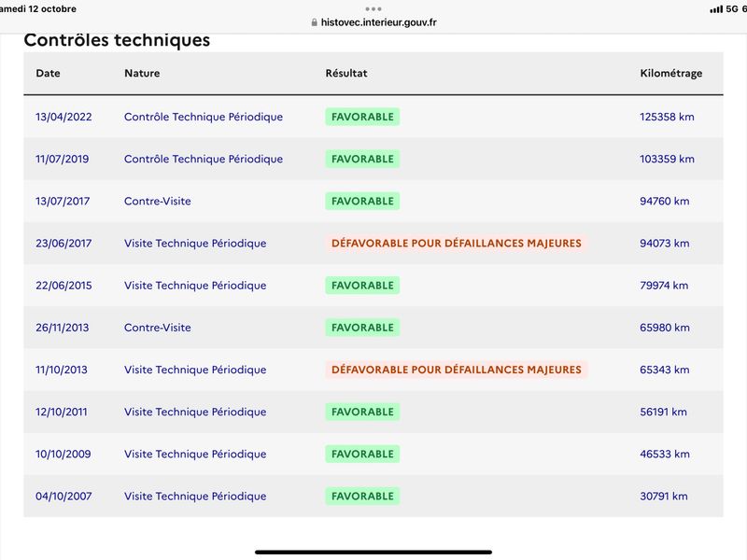The width and height of the screenshot is (747, 560).
Task: Click the 04/10/2007 date cell
Action: pos(63,497)
